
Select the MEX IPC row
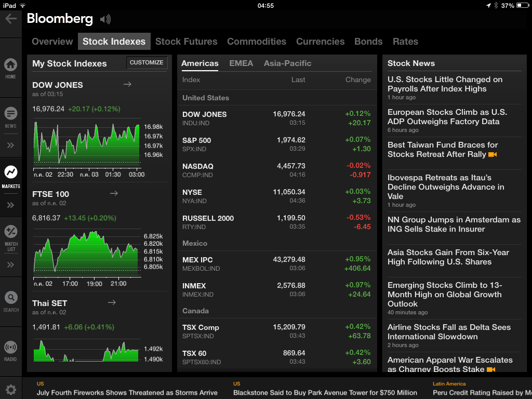pyautogui.click(x=276, y=264)
